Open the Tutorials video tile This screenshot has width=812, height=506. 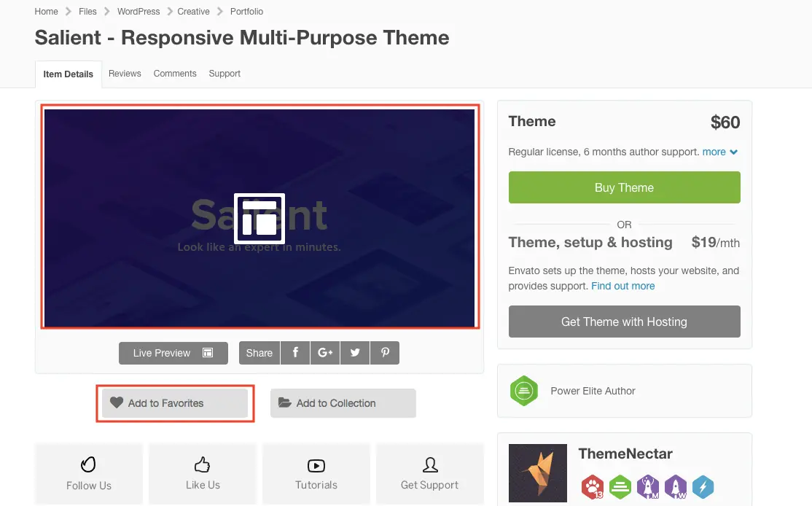pos(316,473)
